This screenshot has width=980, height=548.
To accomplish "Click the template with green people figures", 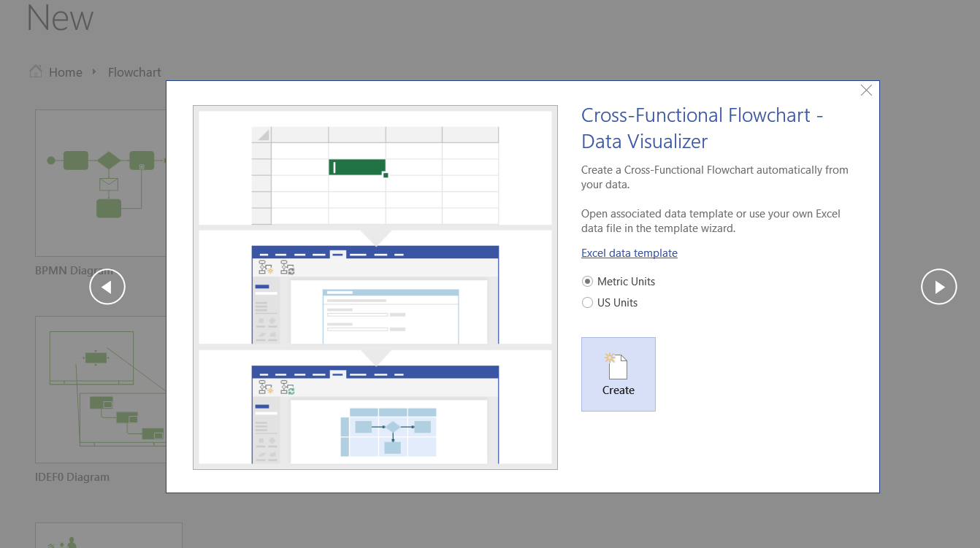I will pyautogui.click(x=109, y=540).
